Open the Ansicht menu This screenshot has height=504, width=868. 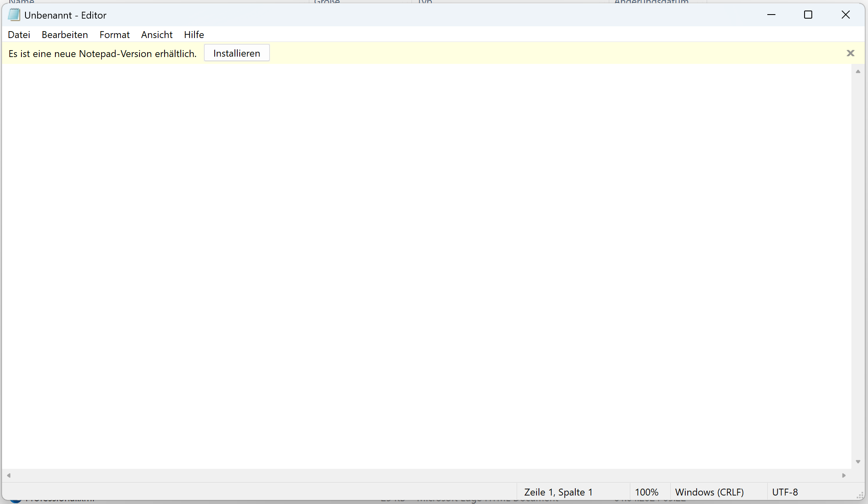coord(156,35)
